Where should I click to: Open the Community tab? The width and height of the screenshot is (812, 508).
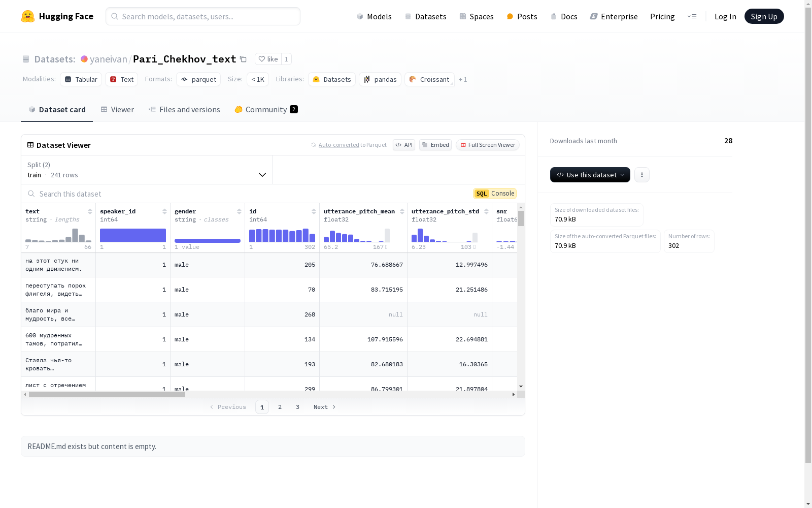[x=266, y=110]
